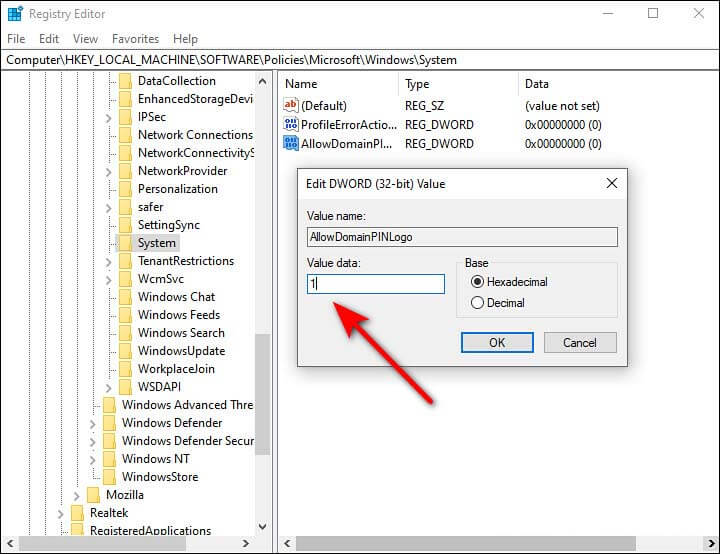The height and width of the screenshot is (554, 720).
Task: Click the Registry Editor icon in title bar
Action: tap(14, 14)
